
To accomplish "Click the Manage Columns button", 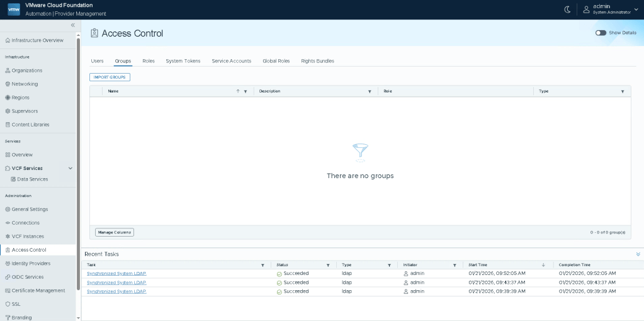I will click(x=115, y=232).
